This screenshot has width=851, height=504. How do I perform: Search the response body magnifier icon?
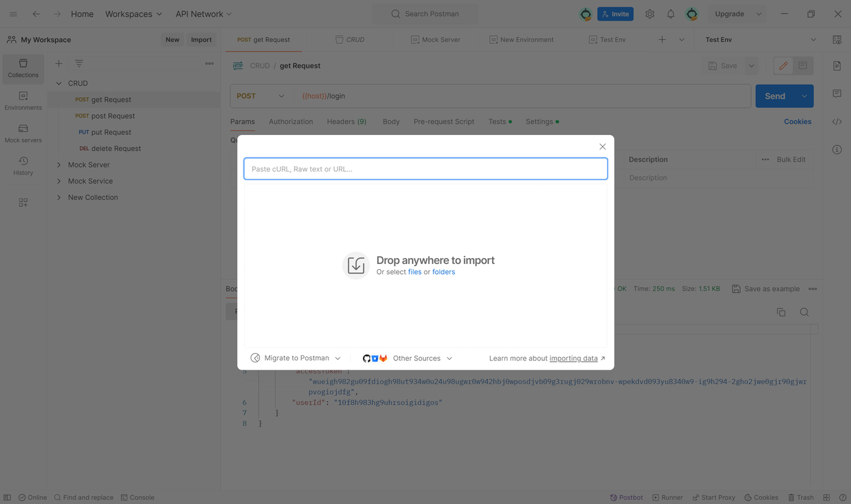click(x=804, y=313)
